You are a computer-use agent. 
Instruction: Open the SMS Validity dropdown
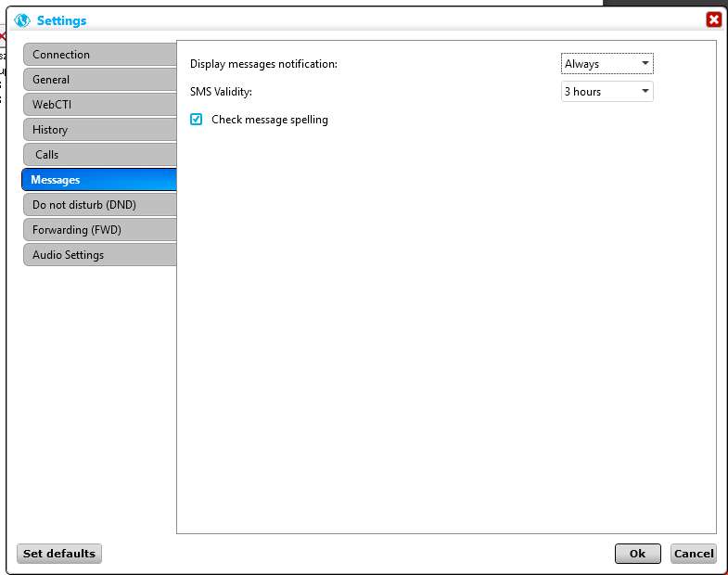click(607, 92)
